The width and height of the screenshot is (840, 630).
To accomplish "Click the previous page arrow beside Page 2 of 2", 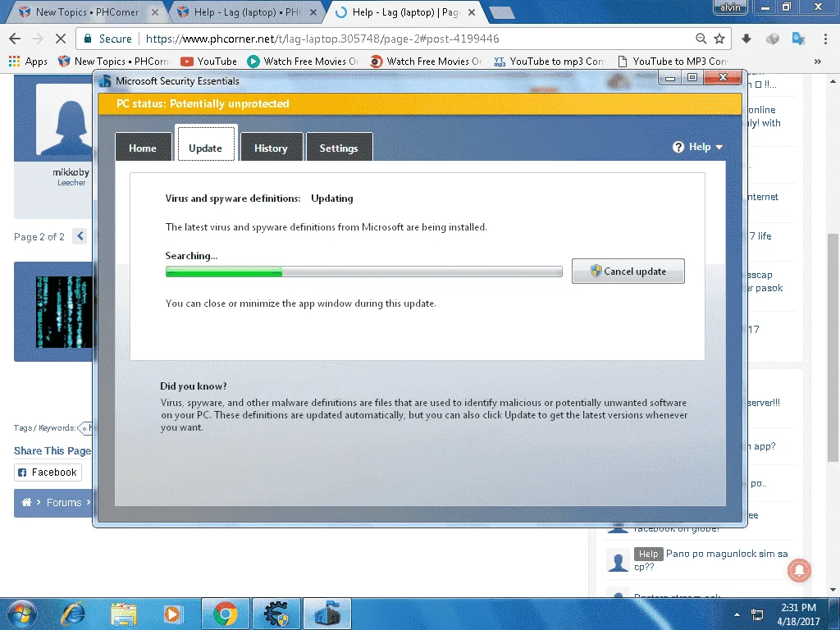I will (x=80, y=235).
